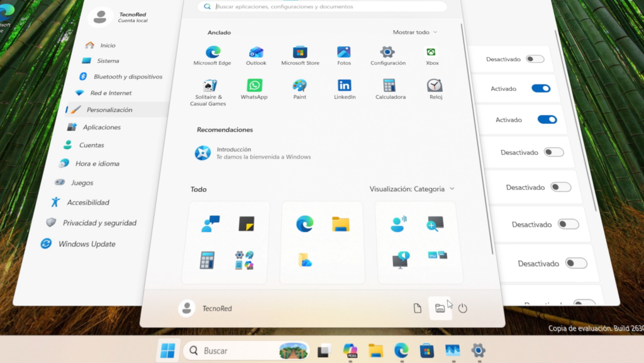The width and height of the screenshot is (644, 363).
Task: Open the magnifier icon in category grid
Action: point(435,224)
